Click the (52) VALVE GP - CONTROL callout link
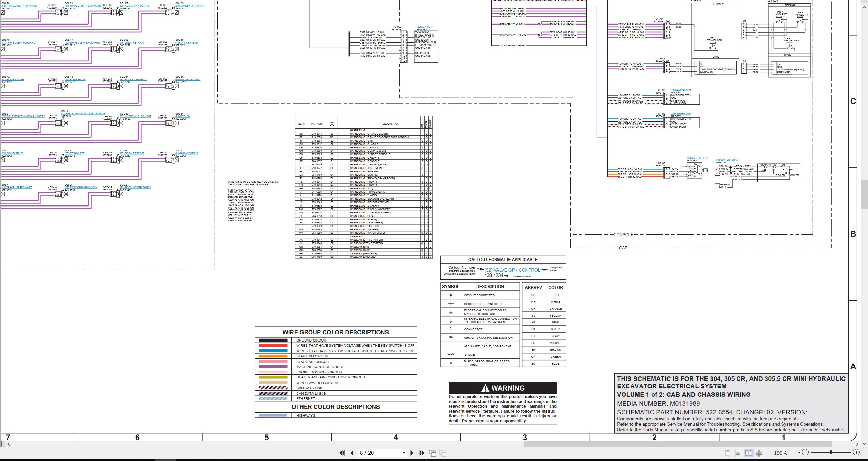 tap(512, 270)
